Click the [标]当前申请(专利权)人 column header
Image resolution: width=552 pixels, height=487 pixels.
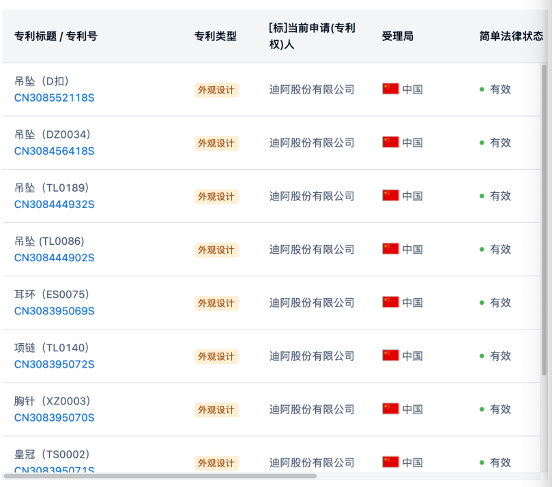312,36
